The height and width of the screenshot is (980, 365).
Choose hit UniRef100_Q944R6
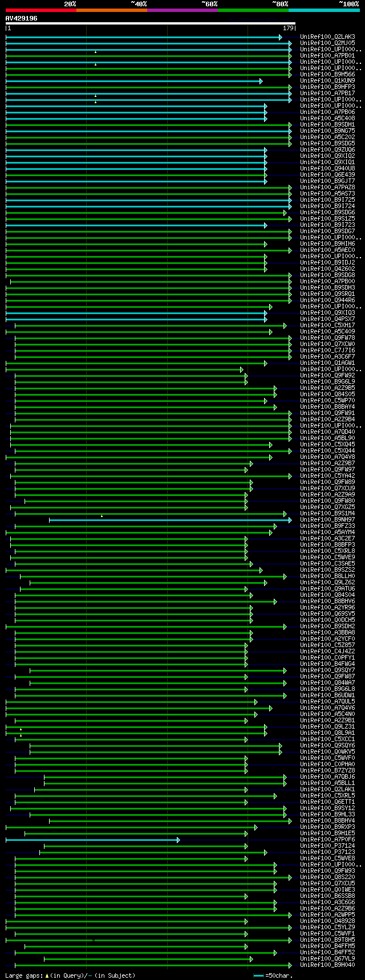point(327,300)
